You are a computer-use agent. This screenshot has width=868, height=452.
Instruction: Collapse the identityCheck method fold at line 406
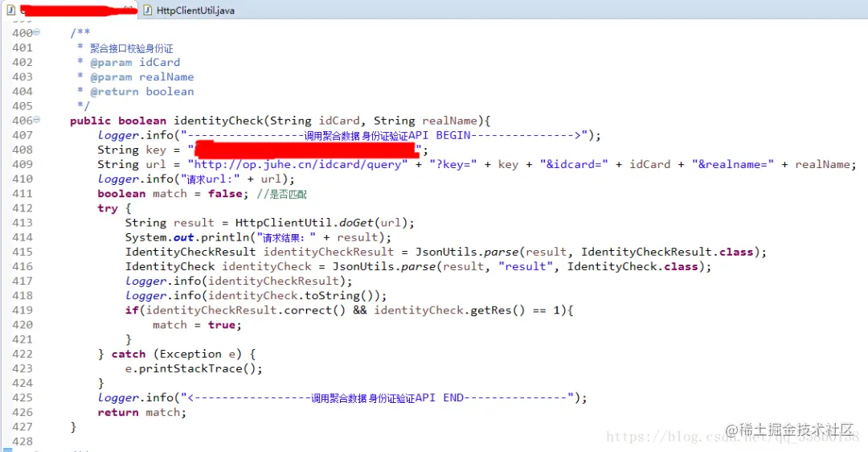tap(37, 120)
